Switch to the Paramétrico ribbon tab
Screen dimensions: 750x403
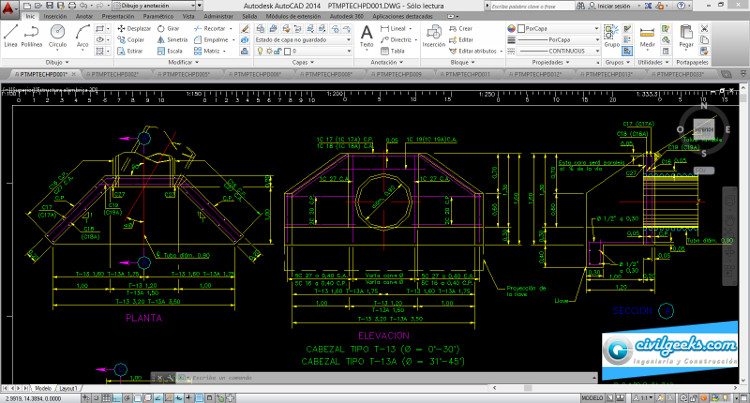(x=156, y=17)
